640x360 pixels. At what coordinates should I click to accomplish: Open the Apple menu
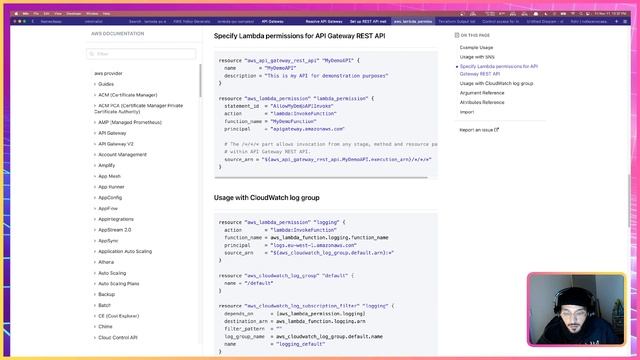[16, 13]
